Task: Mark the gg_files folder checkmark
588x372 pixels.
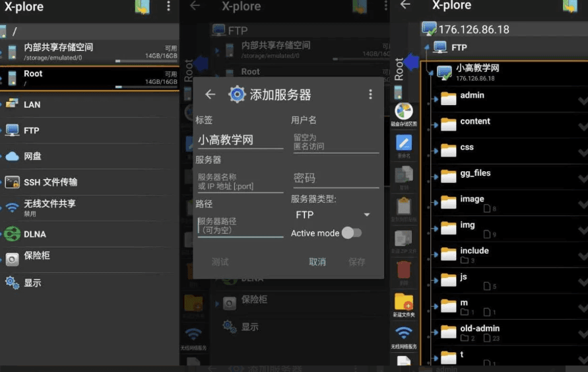Action: pyautogui.click(x=583, y=178)
